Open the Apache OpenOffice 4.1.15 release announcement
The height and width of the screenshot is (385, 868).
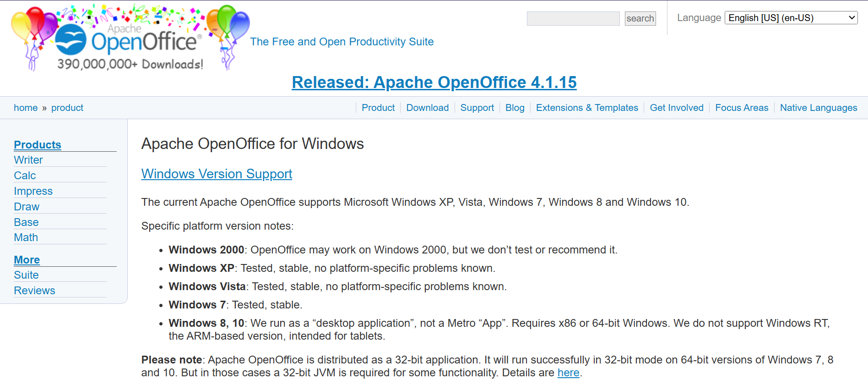[x=434, y=82]
